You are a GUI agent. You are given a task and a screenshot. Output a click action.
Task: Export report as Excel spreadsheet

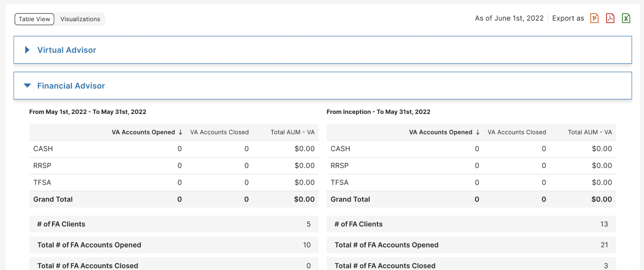[626, 18]
